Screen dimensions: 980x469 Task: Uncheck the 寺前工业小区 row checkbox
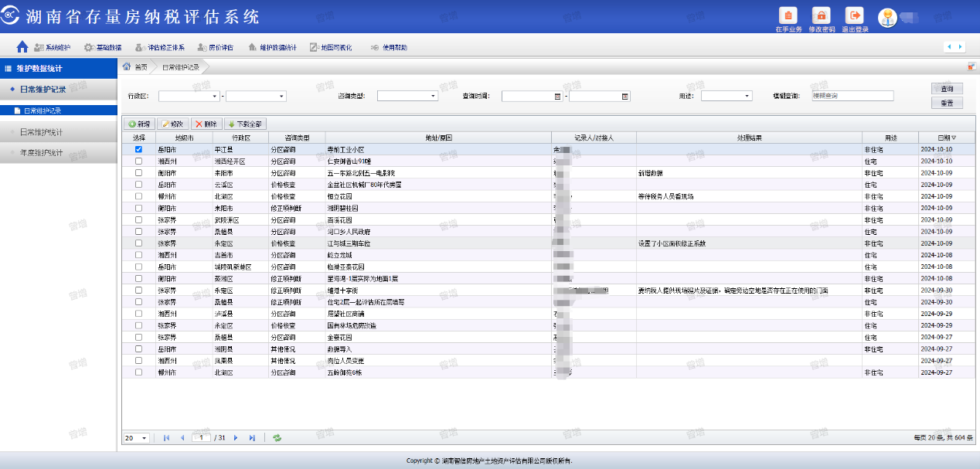click(x=138, y=149)
